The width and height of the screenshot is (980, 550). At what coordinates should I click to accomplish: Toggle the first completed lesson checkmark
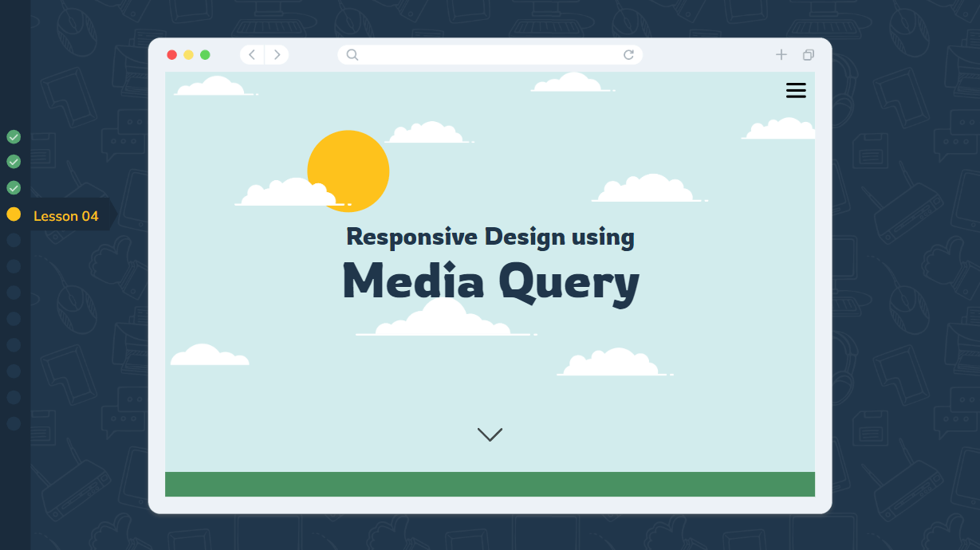coord(13,136)
